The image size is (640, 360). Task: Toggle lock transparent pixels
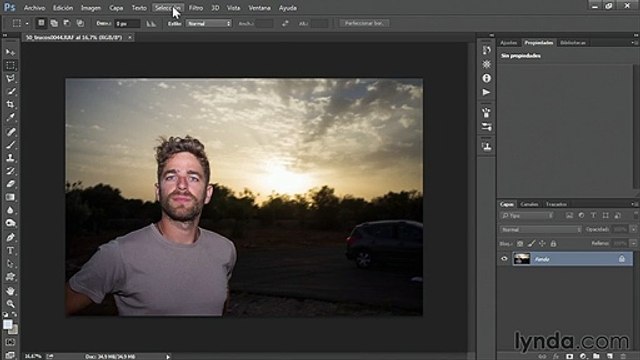click(520, 244)
